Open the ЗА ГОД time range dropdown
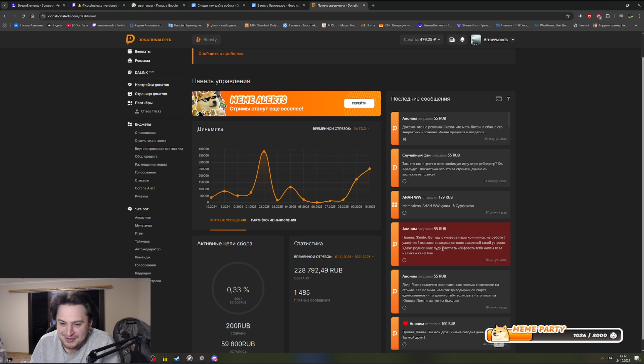644x364 pixels. (x=361, y=129)
